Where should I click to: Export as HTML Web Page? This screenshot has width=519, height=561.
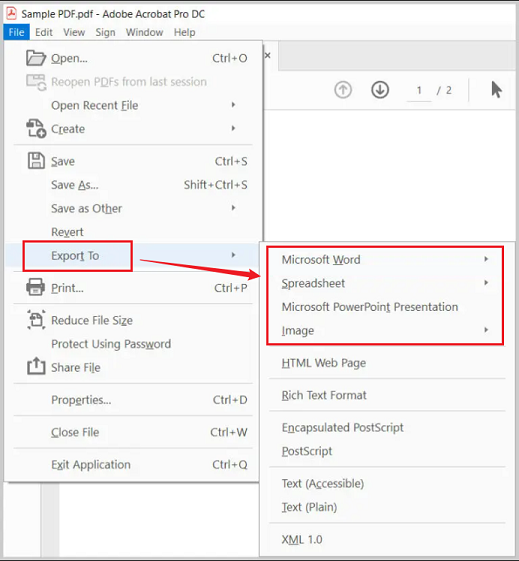tap(387, 363)
